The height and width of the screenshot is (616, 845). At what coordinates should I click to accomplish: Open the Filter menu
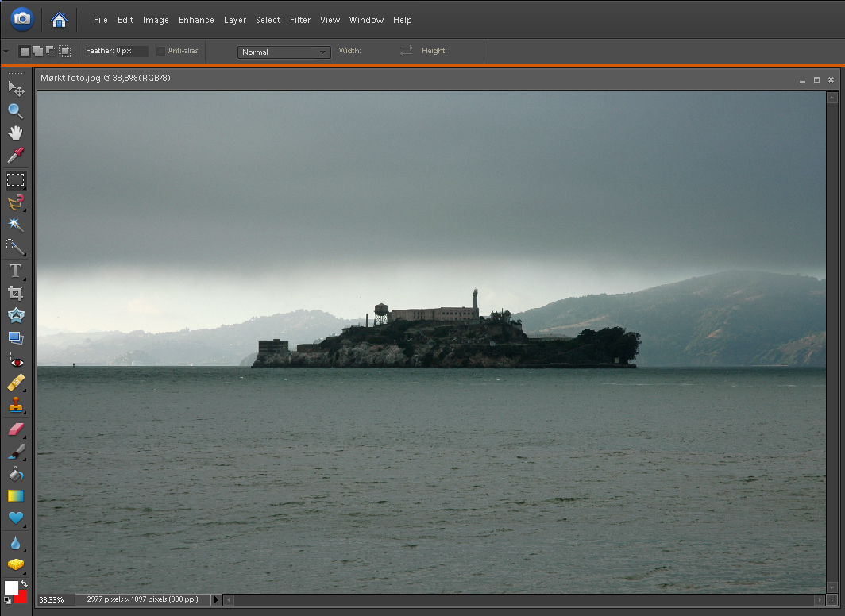click(x=300, y=20)
